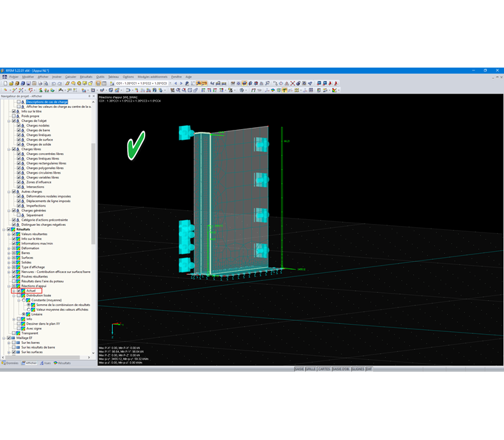
Task: Click the Redo arrow icon
Action: 60,83
